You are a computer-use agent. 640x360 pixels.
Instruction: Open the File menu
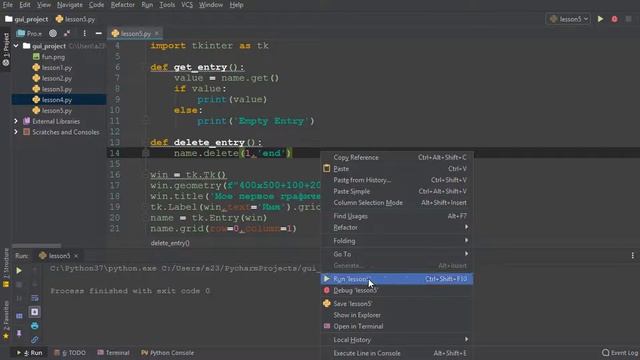pyautogui.click(x=7, y=5)
